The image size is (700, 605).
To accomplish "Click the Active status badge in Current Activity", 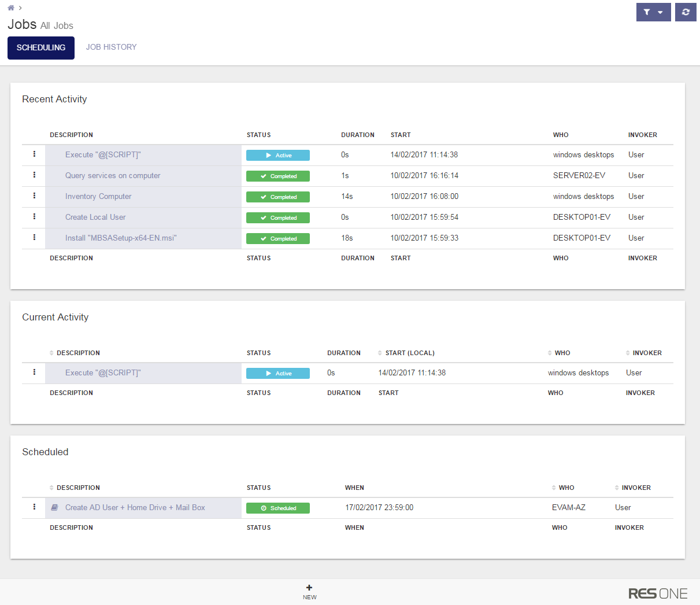I will [278, 374].
